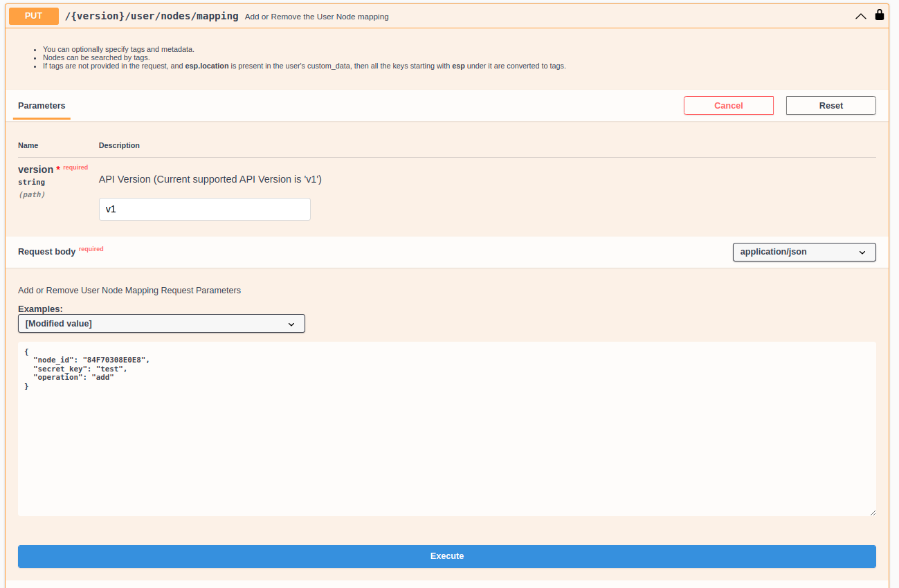Viewport: 899px width, 588px height.
Task: Collapse the PUT mapping operation panel
Action: coord(860,15)
